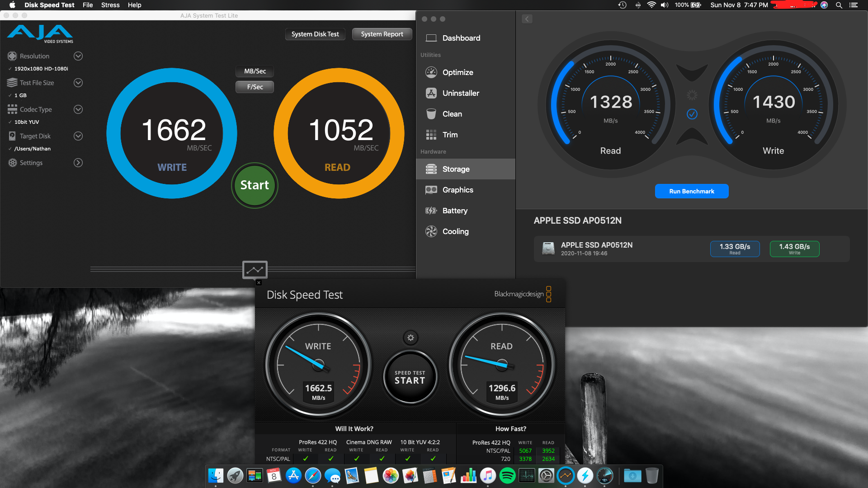The width and height of the screenshot is (868, 488).
Task: Click the Wi-Fi icon in the menu bar
Action: (651, 5)
